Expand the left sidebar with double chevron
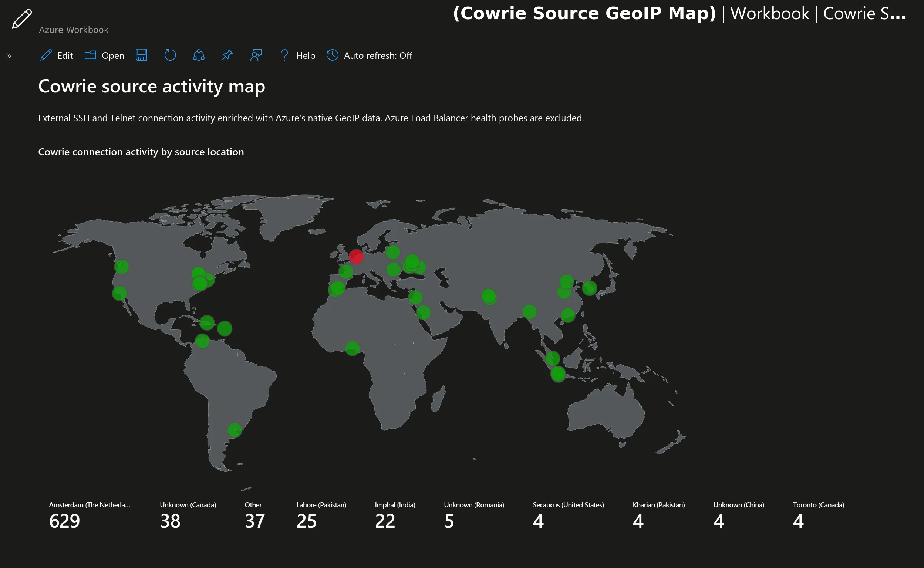Screen dimensions: 924x568 [9, 56]
